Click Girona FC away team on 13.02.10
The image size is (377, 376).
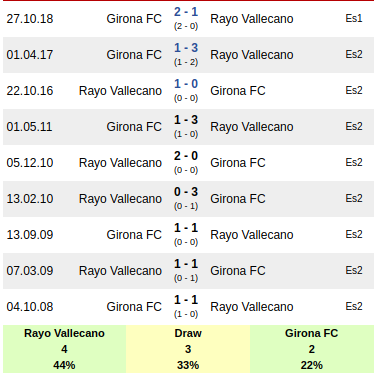coord(238,199)
